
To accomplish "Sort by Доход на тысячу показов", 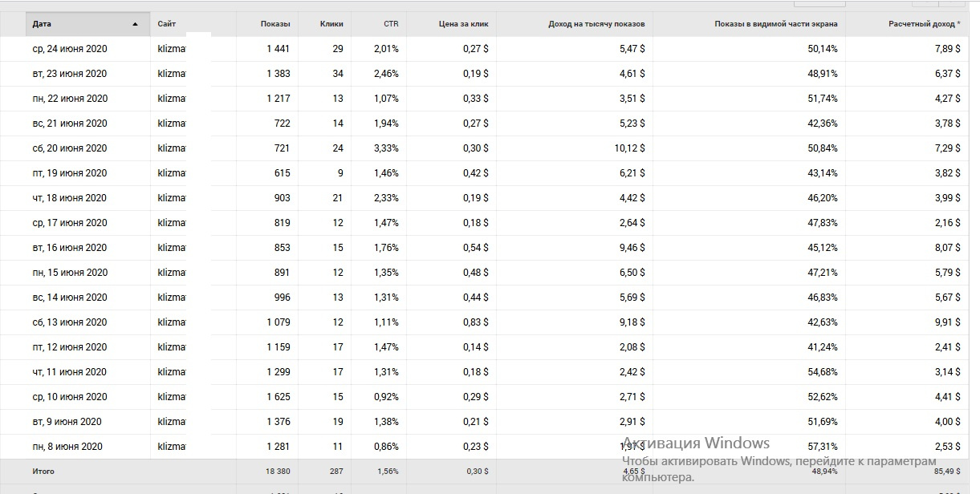I will click(596, 24).
